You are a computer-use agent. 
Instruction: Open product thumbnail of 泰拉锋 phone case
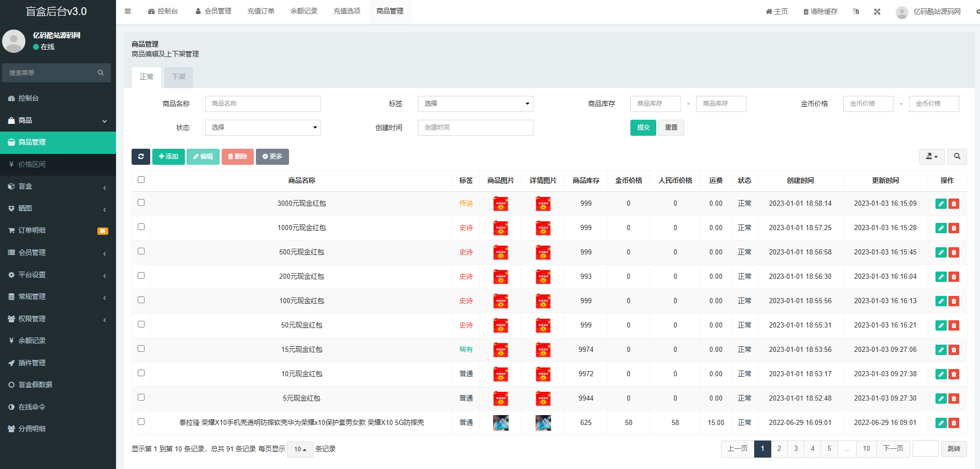500,423
